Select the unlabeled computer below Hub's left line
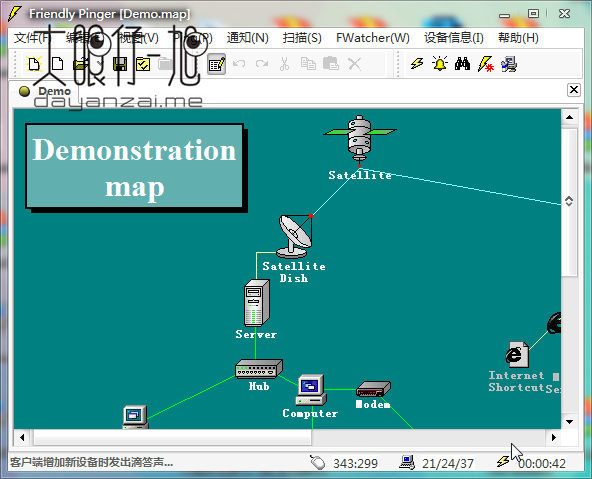 point(135,417)
